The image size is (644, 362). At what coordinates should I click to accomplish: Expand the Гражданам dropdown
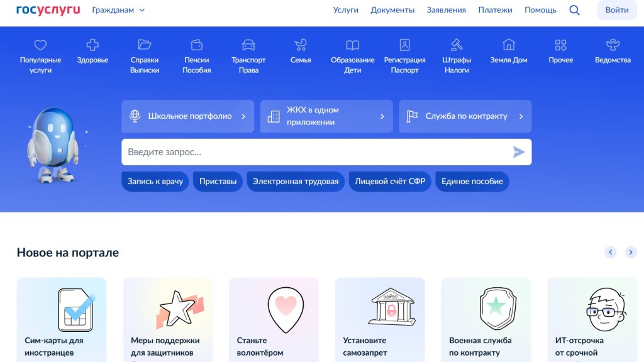[118, 10]
